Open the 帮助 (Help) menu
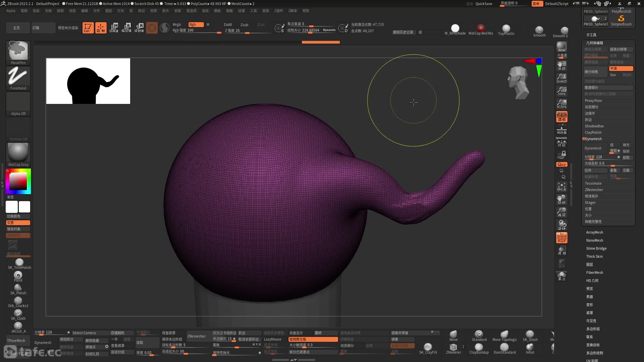Image resolution: width=644 pixels, height=362 pixels. click(306, 11)
